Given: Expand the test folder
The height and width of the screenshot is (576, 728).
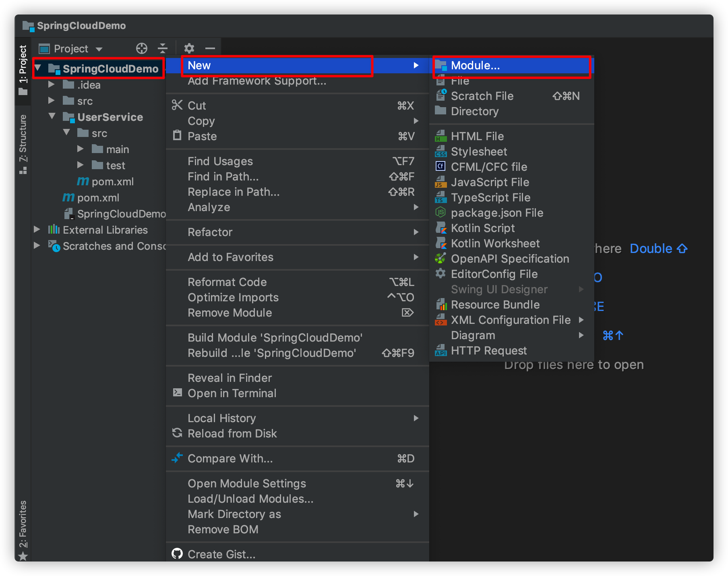Looking at the screenshot, I should click(x=80, y=165).
